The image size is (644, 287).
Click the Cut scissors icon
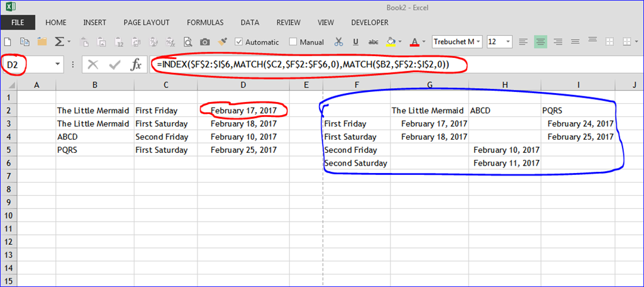coord(338,42)
